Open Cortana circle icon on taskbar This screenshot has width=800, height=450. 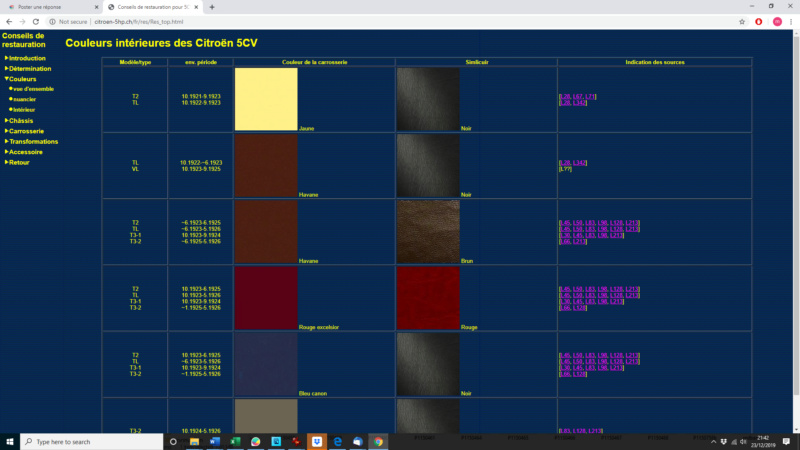173,441
